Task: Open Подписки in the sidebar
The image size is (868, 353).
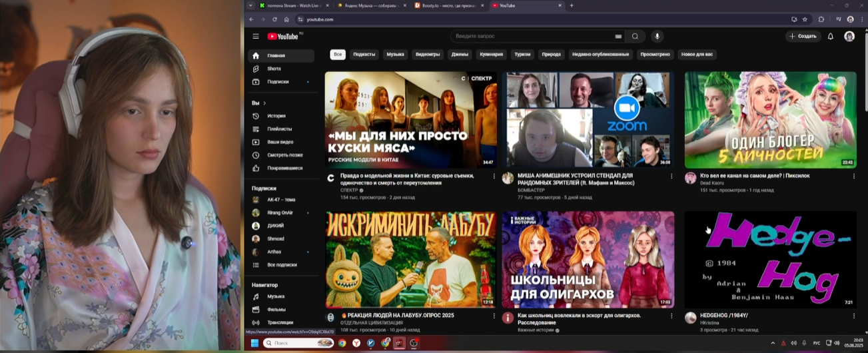Action: point(281,82)
